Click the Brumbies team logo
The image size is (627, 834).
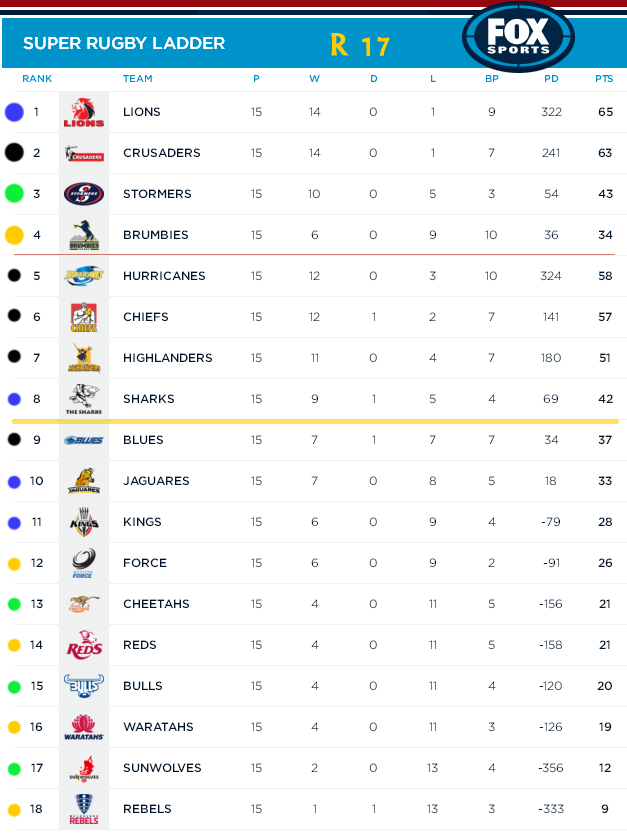83,235
